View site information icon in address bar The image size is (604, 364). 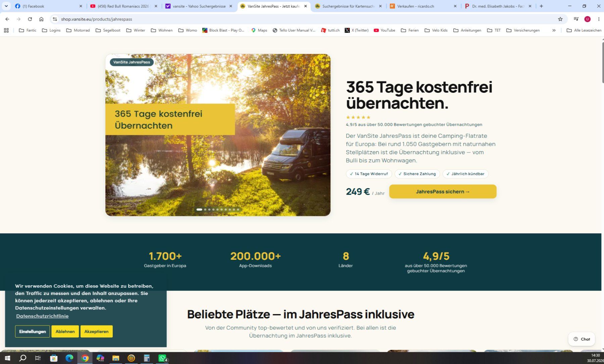click(55, 19)
